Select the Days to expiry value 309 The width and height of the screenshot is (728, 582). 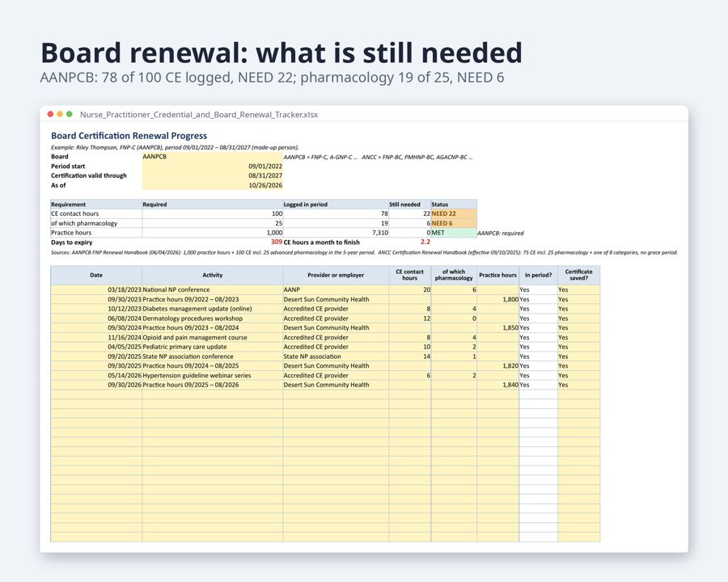pyautogui.click(x=213, y=242)
